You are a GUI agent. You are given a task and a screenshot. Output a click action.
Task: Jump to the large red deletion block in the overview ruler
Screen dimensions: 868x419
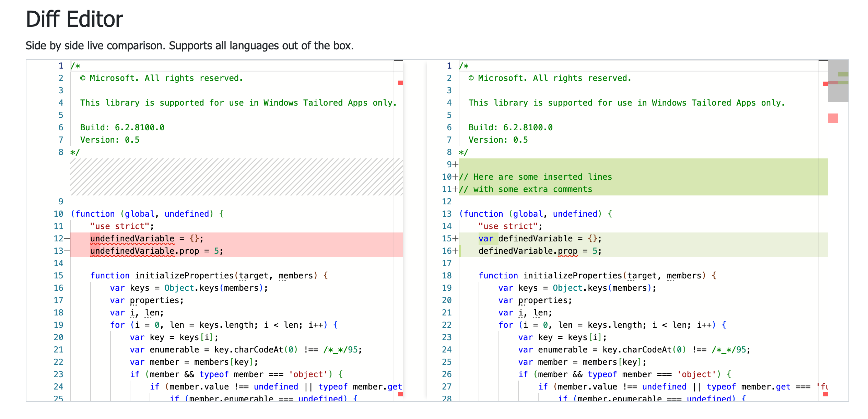pyautogui.click(x=833, y=118)
